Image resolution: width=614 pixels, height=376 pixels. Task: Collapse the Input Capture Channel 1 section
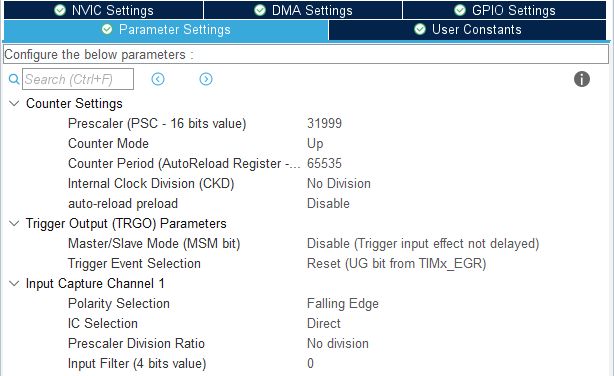tap(14, 283)
